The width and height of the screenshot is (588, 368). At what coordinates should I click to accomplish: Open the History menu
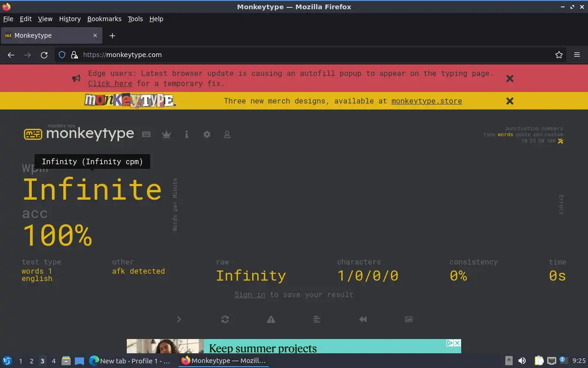(70, 19)
